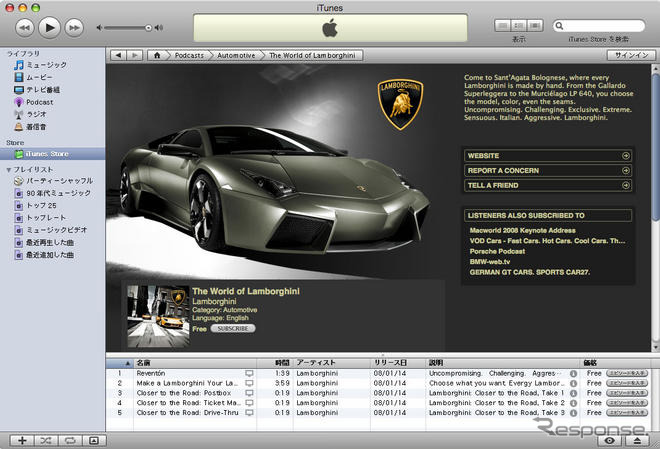The image size is (660, 449).
Task: Select Podcast in library sidebar
Action: 39,102
